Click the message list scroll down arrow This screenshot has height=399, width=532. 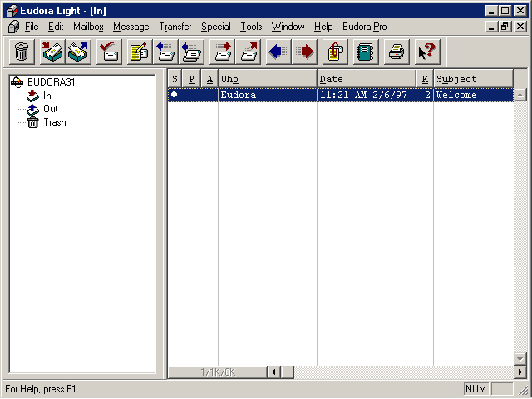pos(520,358)
